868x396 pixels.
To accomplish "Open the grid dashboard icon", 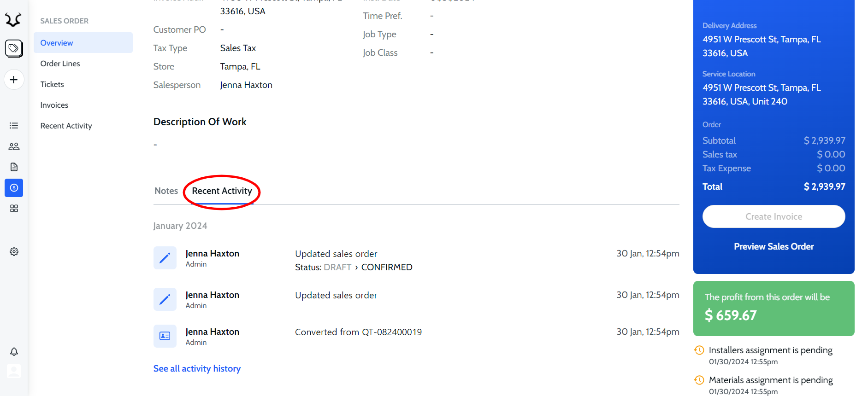I will pyautogui.click(x=14, y=209).
